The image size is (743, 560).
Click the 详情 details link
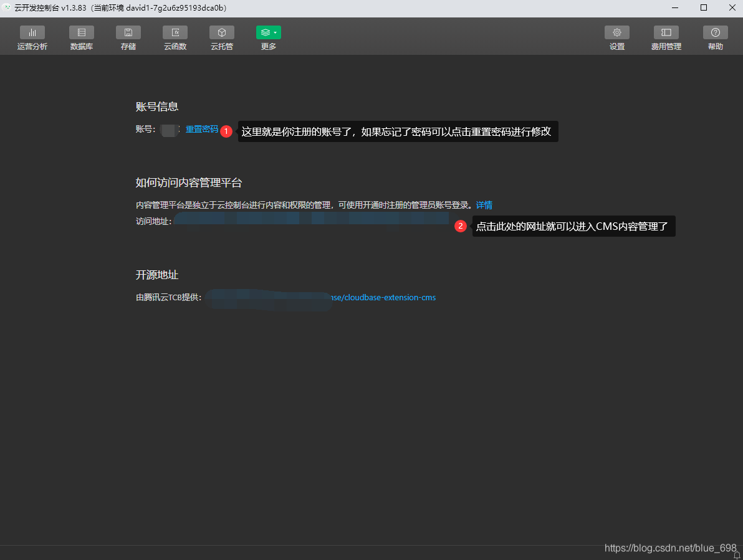(x=484, y=205)
